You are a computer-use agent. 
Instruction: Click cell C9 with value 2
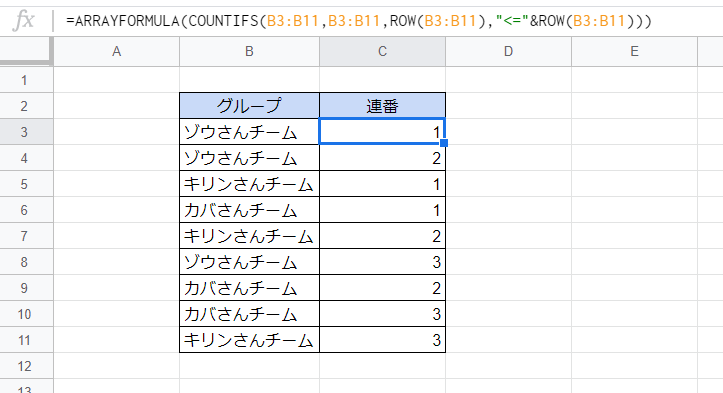tap(382, 288)
